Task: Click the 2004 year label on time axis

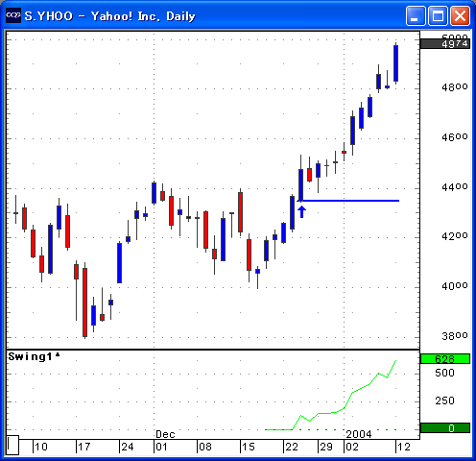Action: [x=359, y=434]
